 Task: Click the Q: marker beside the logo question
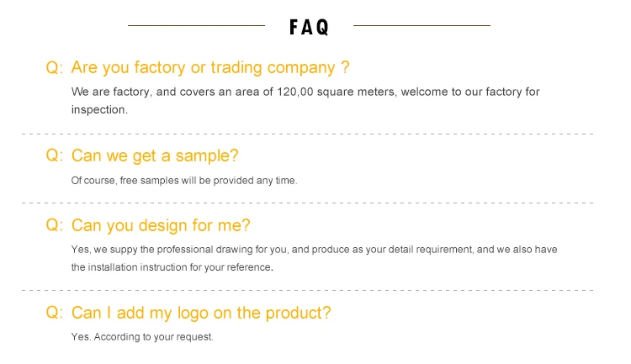click(55, 313)
